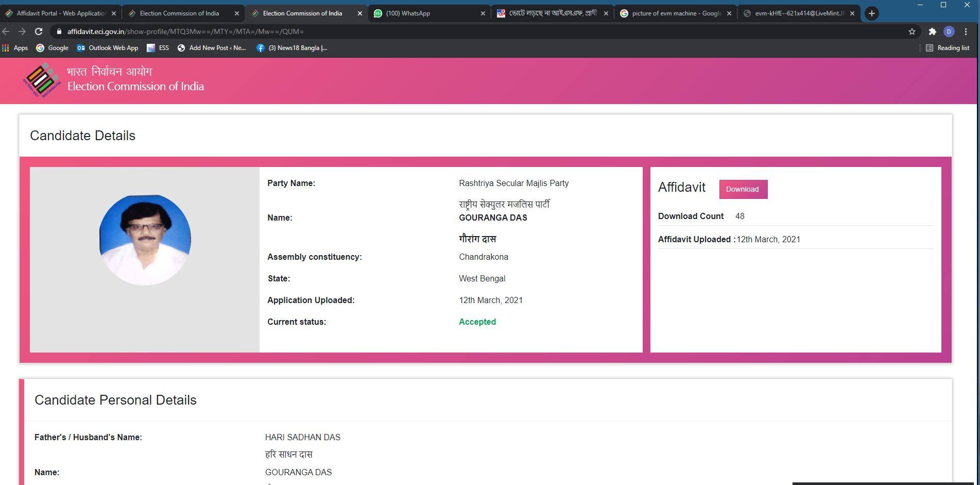
Task: Open the Outlook Web App bookmark
Action: click(x=108, y=48)
